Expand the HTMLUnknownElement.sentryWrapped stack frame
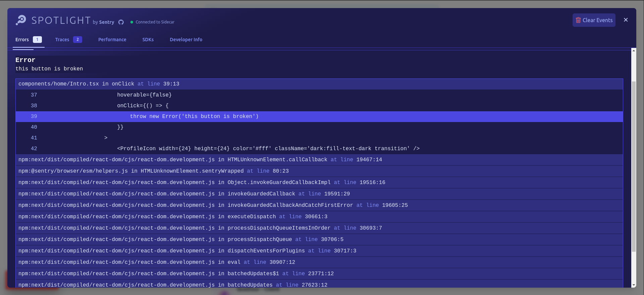Viewport: 644px width, 295px height. (319, 171)
